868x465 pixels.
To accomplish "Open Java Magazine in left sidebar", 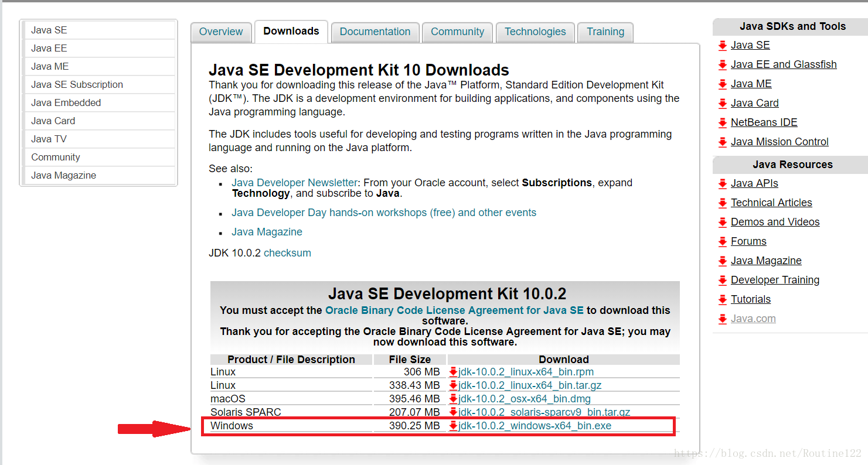I will pyautogui.click(x=98, y=175).
